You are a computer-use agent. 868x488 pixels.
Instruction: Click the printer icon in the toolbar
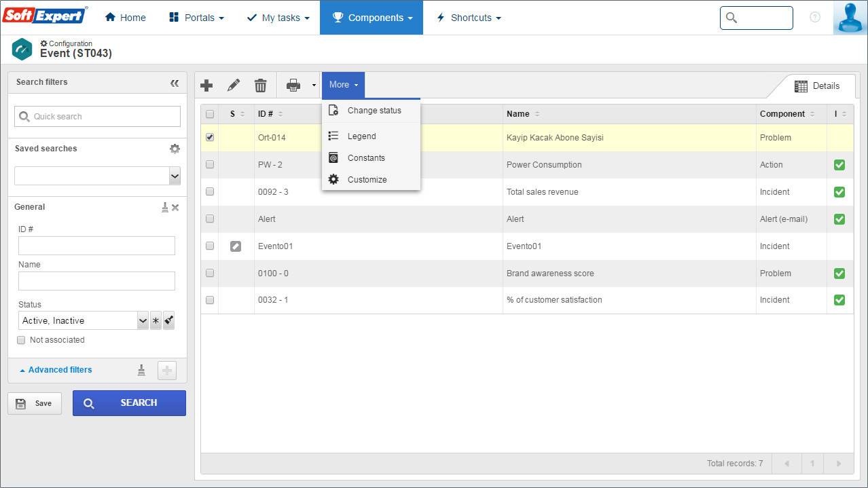point(293,86)
